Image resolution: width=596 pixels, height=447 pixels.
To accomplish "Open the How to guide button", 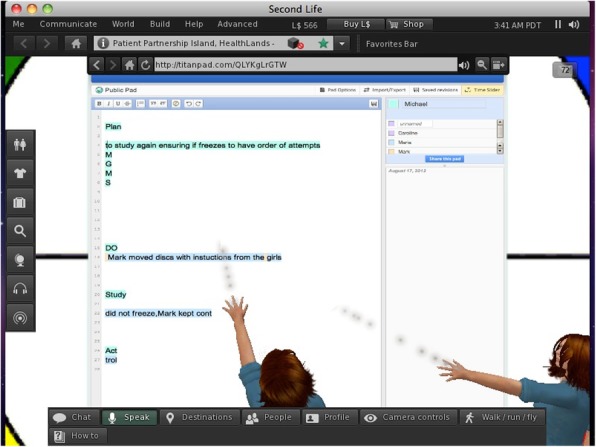I will click(78, 436).
